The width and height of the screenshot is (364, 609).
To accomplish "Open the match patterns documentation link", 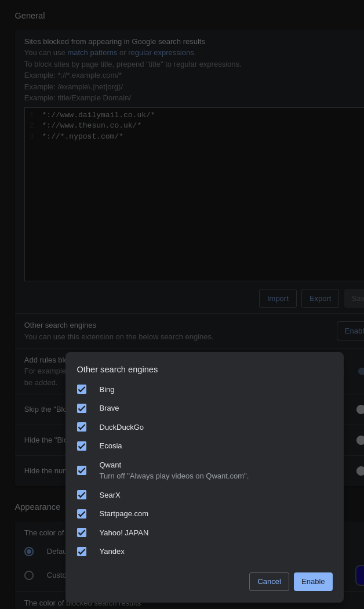I will (x=92, y=52).
